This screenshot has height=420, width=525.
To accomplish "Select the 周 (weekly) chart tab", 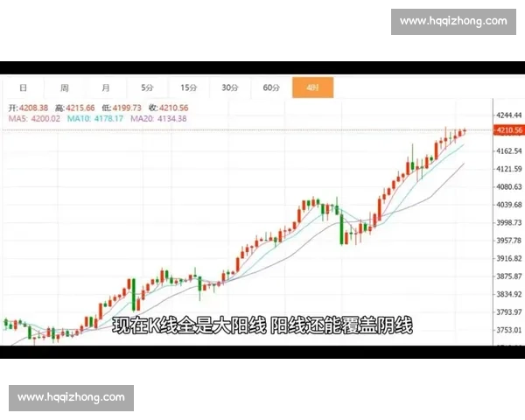I will coord(65,87).
